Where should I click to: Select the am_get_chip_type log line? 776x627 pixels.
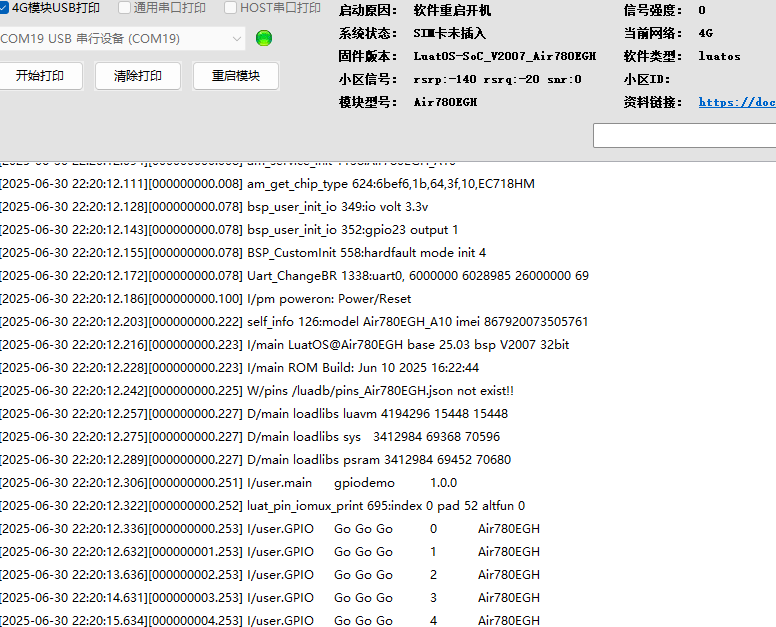267,184
